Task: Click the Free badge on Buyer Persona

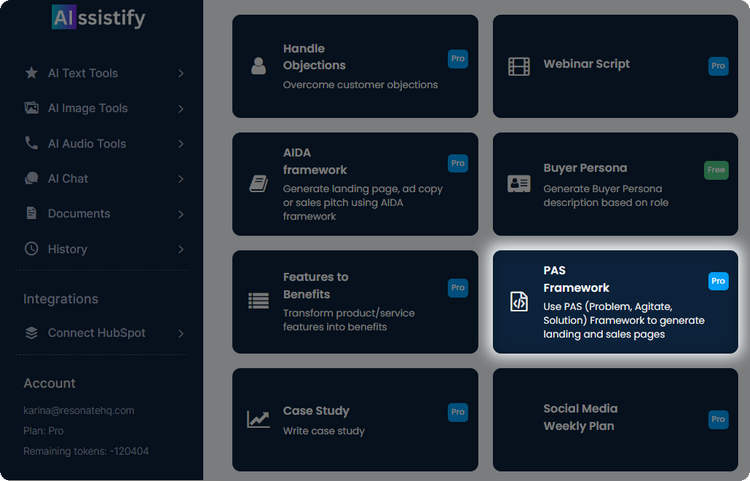Action: click(x=716, y=169)
